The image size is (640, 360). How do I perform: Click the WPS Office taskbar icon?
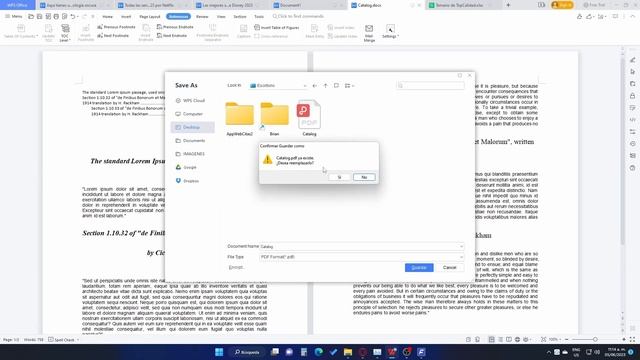(x=392, y=352)
